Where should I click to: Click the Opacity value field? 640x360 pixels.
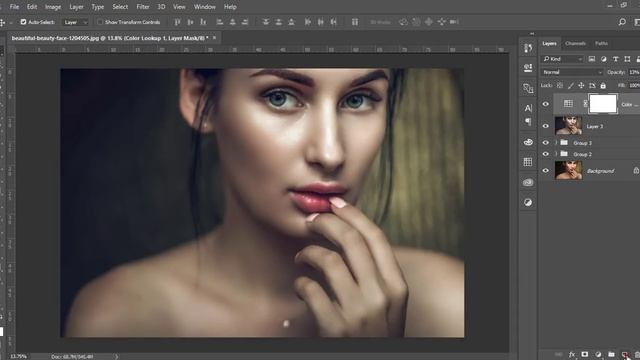(634, 72)
